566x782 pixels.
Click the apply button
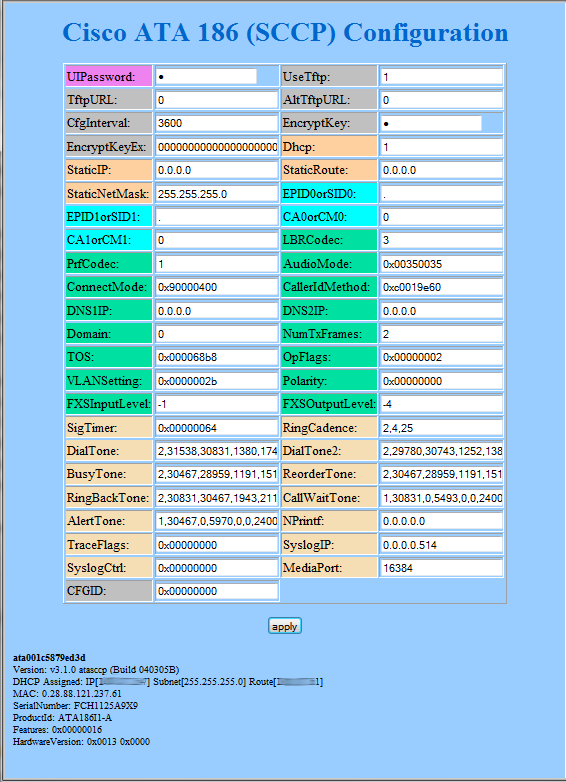pyautogui.click(x=285, y=626)
